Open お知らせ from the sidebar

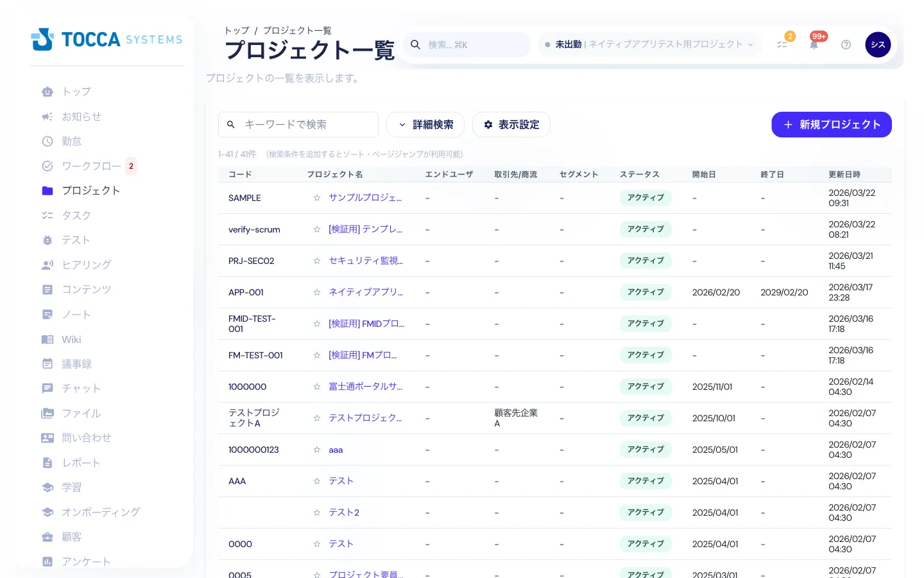[x=80, y=116]
